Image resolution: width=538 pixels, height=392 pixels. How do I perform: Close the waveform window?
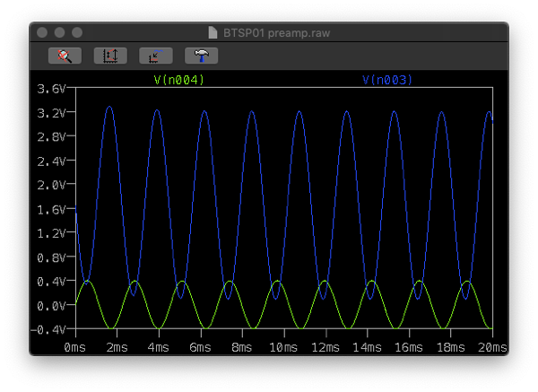click(x=42, y=31)
